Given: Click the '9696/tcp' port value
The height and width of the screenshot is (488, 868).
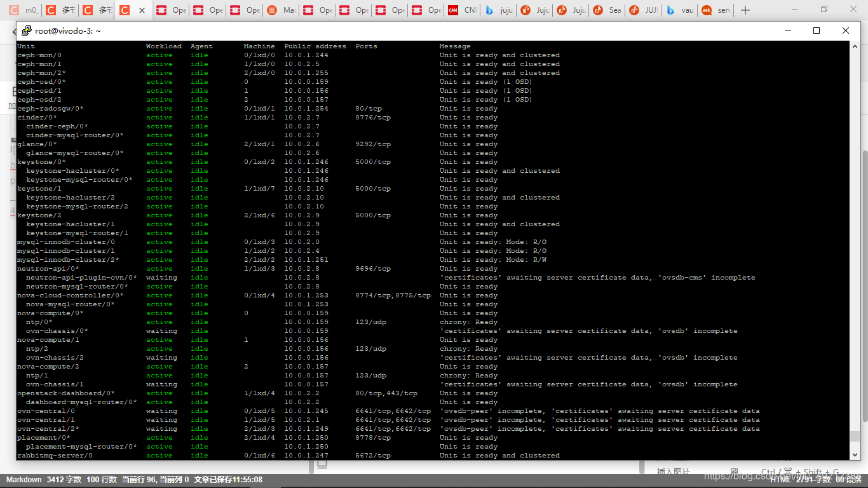Looking at the screenshot, I should point(373,269).
